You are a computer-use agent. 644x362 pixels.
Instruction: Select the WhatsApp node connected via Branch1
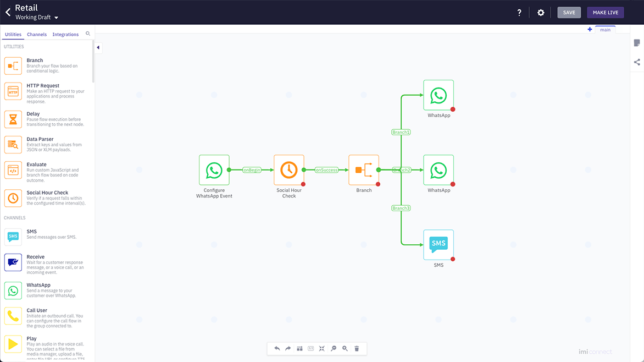tap(438, 95)
